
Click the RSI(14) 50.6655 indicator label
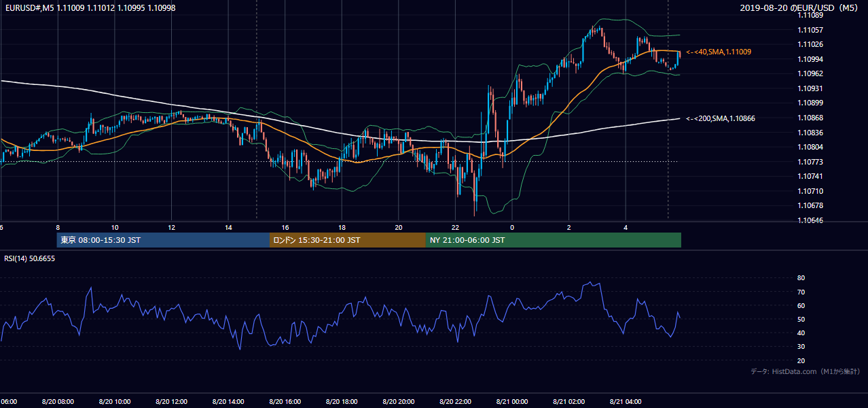click(30, 258)
